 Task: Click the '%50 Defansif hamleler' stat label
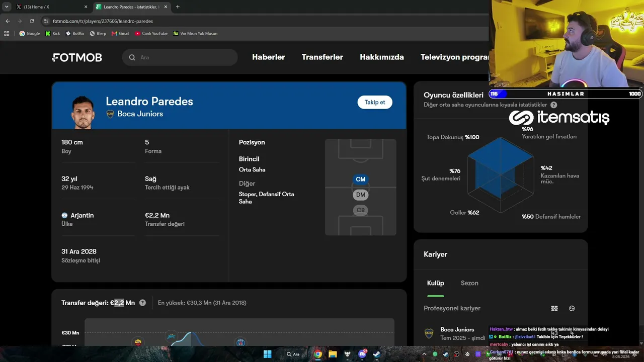point(551,217)
